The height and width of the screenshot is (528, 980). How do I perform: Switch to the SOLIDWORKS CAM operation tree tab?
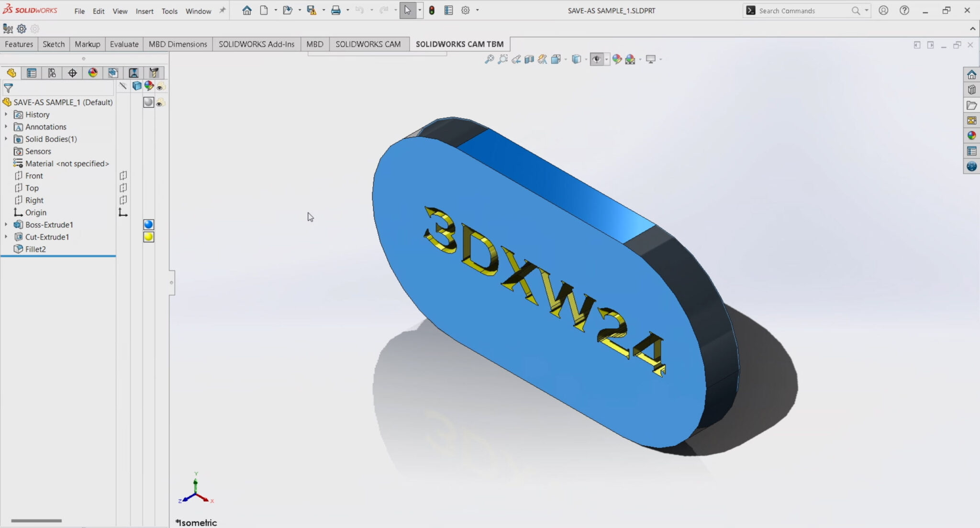click(134, 73)
